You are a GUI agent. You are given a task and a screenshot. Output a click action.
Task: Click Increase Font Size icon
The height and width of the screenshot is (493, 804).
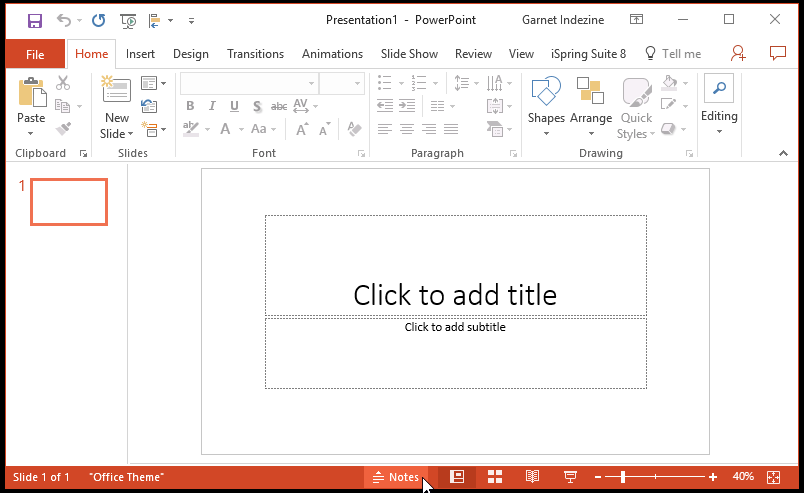(x=303, y=129)
